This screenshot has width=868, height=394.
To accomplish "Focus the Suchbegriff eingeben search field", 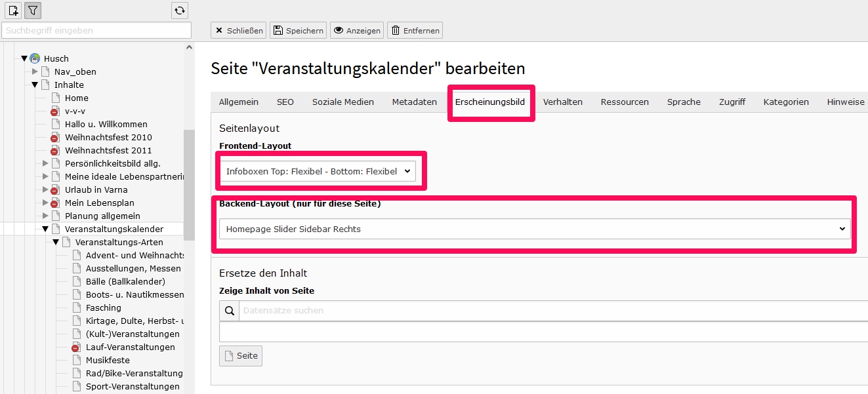I will click(x=96, y=30).
